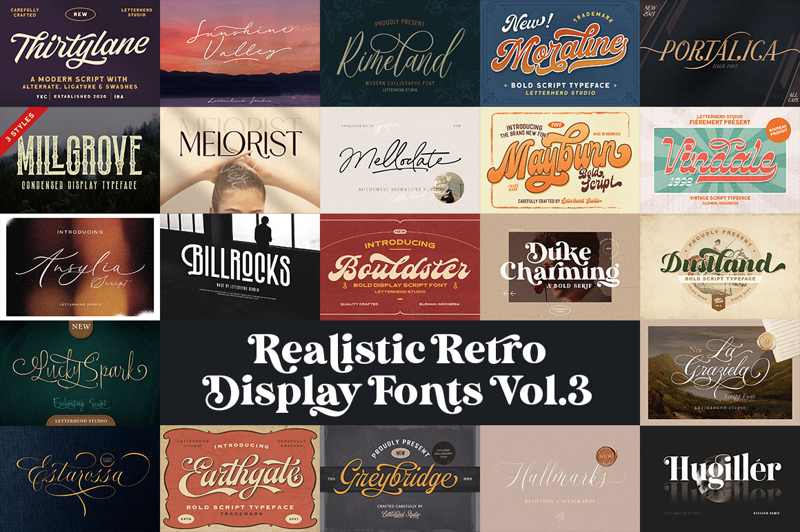Click the Realistic Retro Display Fonts title
Screen dimensions: 800x532
click(x=400, y=372)
